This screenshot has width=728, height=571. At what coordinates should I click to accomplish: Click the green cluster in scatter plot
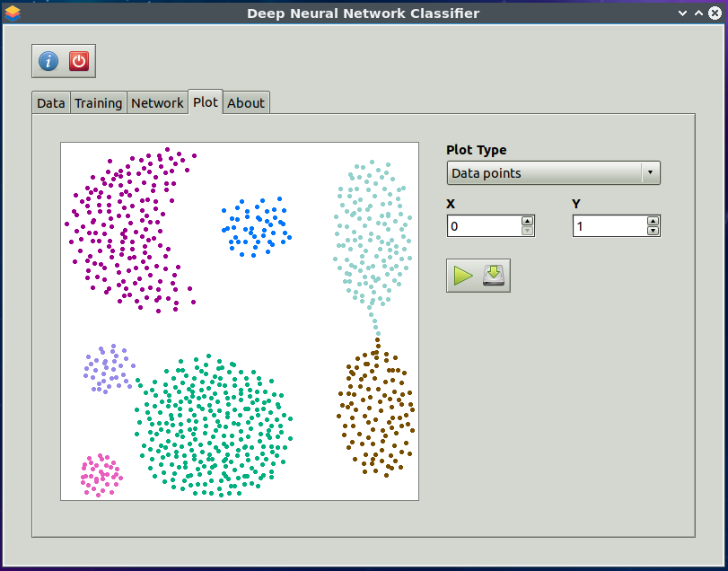coord(214,426)
